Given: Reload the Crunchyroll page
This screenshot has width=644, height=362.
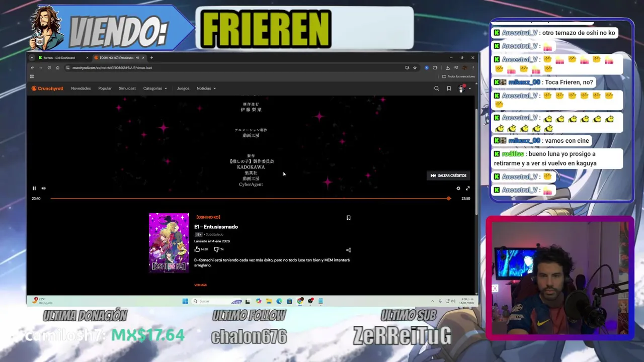Looking at the screenshot, I should [49, 68].
